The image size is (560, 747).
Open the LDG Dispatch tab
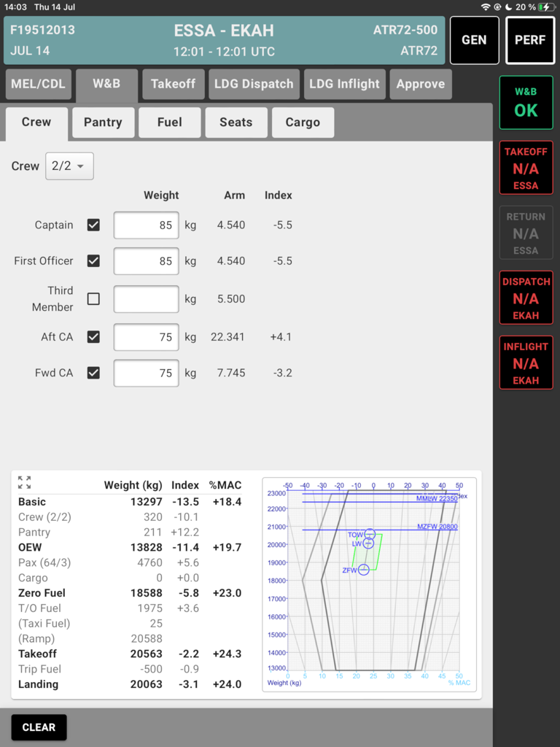254,84
